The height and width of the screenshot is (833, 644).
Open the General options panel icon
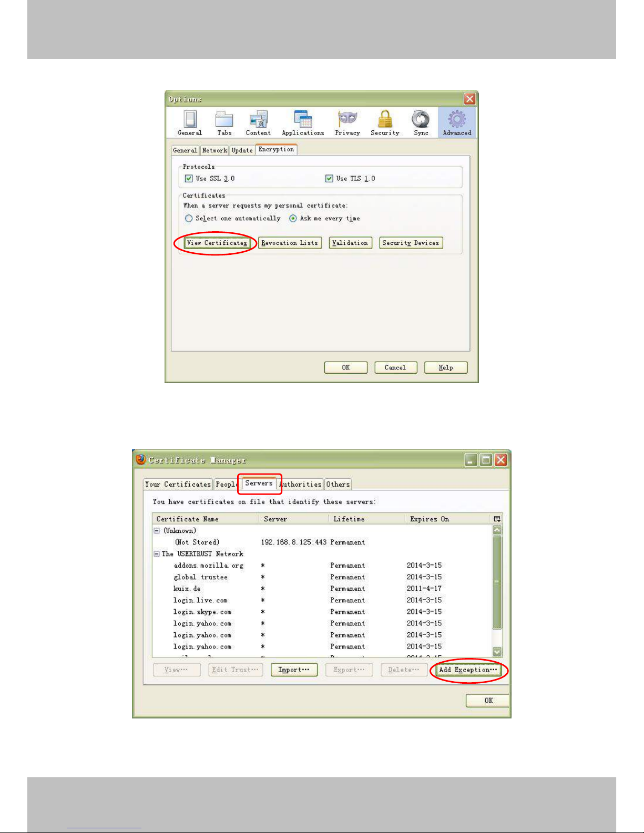[x=190, y=120]
